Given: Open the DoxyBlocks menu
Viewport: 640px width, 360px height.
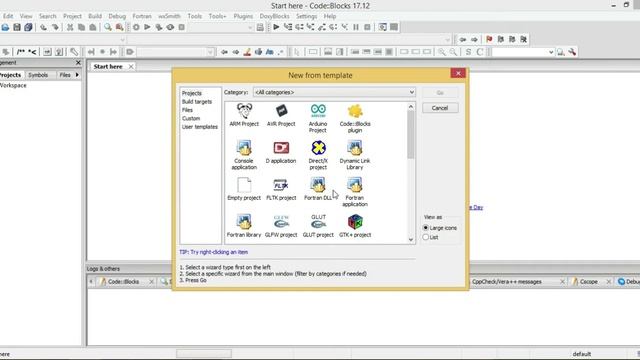Looking at the screenshot, I should point(274,16).
